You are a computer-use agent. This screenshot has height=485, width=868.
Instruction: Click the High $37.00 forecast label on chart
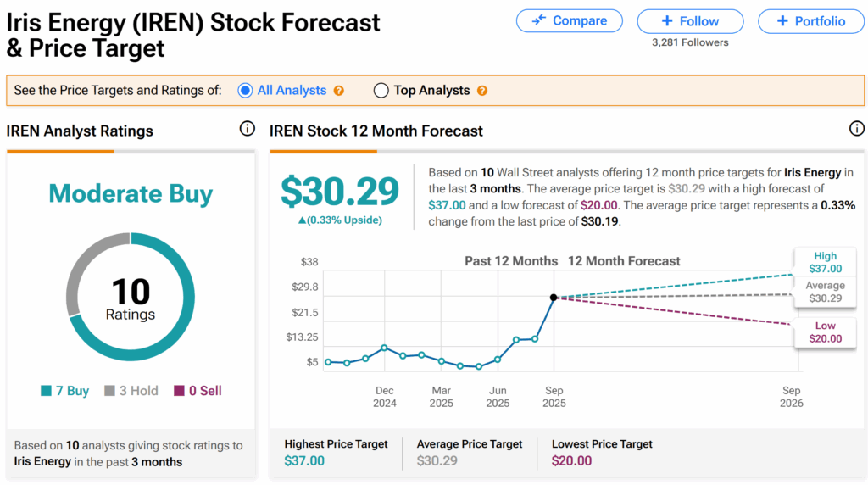(825, 262)
